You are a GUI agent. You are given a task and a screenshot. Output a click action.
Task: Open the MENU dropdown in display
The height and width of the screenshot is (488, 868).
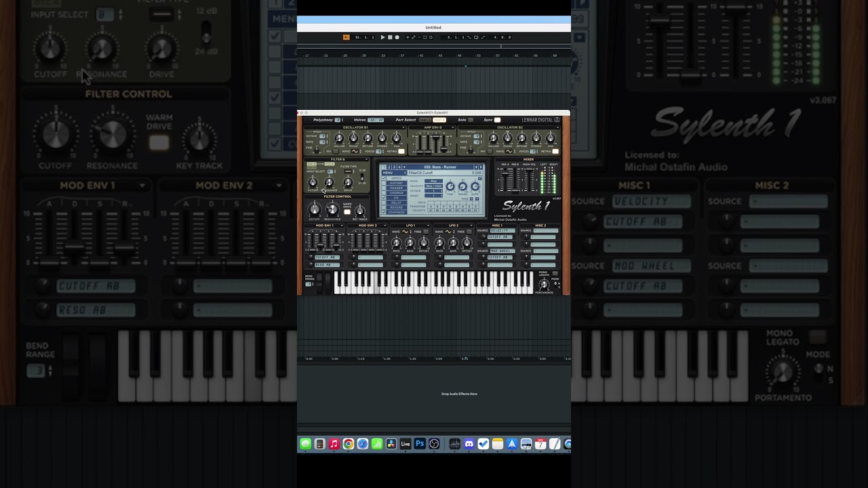(x=394, y=172)
